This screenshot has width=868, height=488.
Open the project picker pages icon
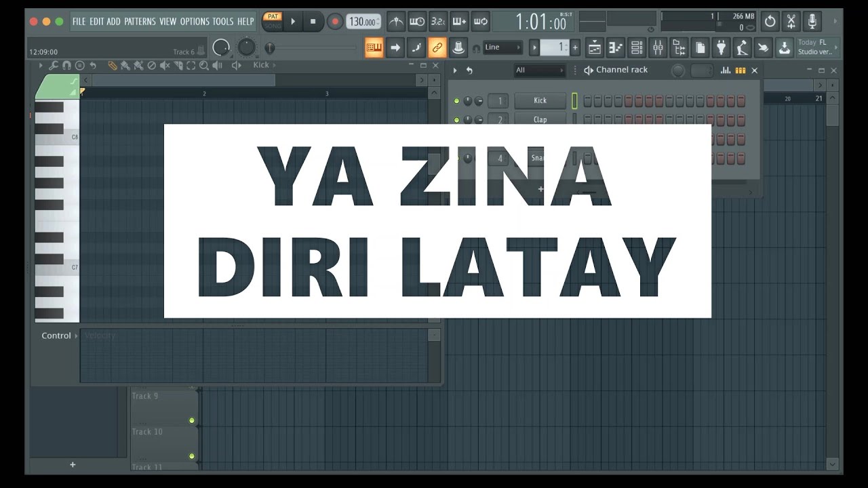click(x=701, y=47)
